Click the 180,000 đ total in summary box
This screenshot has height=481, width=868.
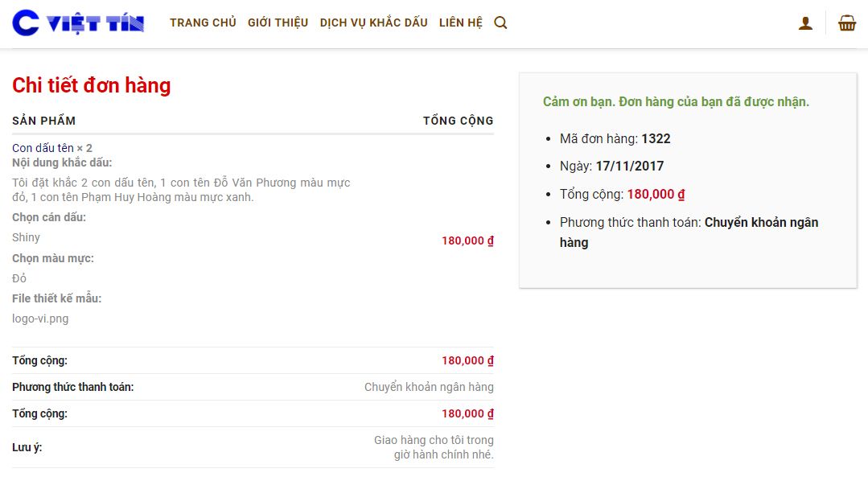[x=656, y=194]
